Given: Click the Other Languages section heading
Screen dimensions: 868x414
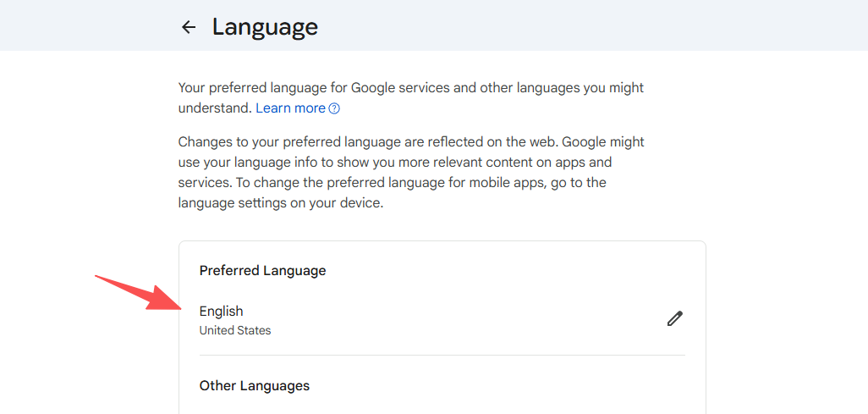Looking at the screenshot, I should click(x=254, y=386).
